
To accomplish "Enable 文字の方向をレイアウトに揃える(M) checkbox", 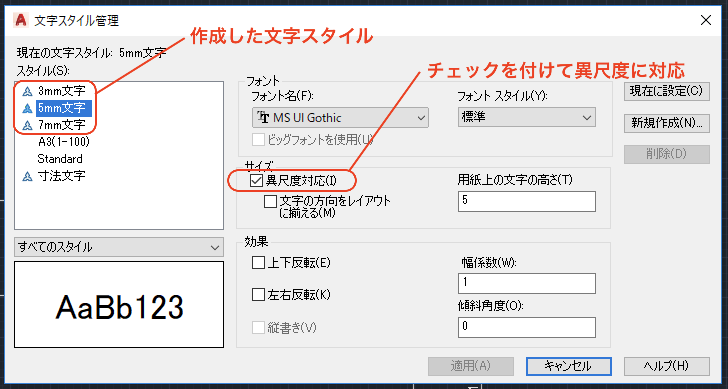I will coord(270,201).
